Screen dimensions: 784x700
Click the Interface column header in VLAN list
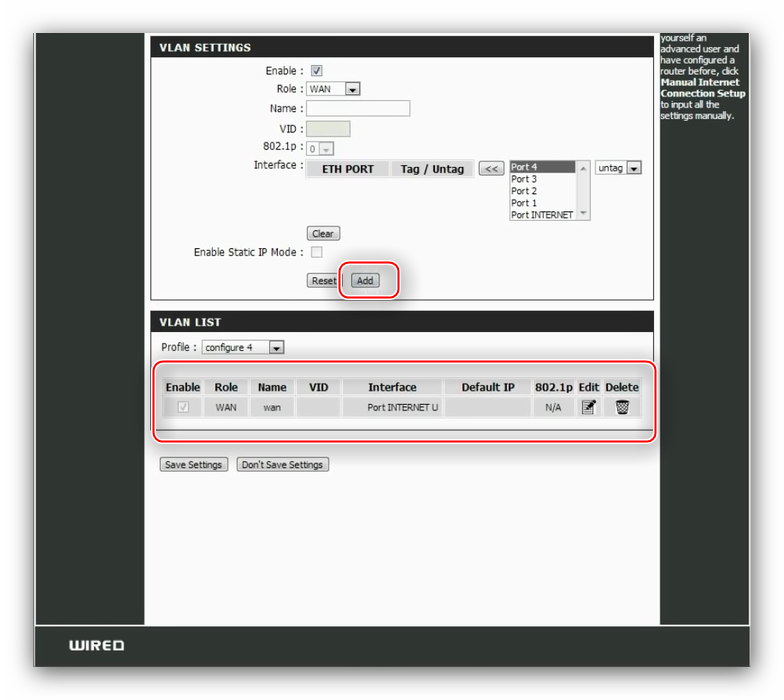coord(392,387)
